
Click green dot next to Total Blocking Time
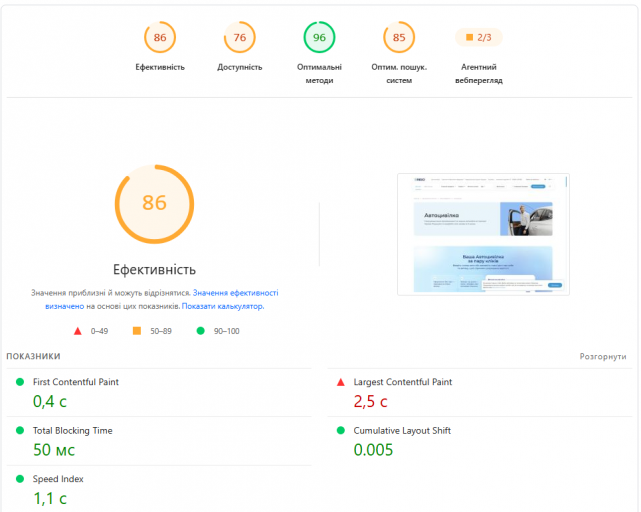point(20,430)
